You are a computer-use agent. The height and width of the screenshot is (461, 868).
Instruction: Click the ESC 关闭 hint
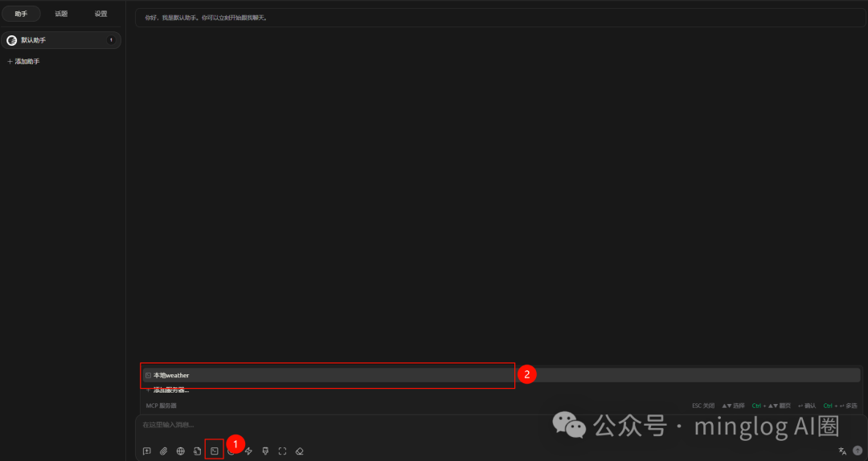point(703,406)
